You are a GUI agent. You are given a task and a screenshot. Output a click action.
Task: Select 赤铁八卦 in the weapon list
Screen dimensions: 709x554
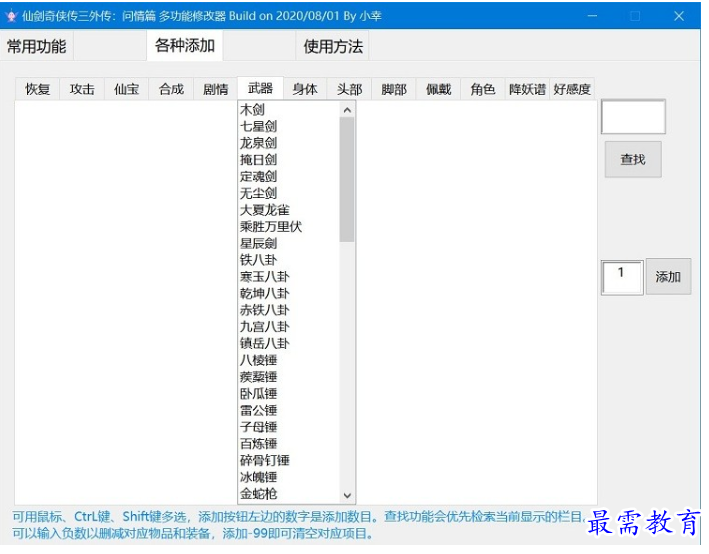(x=265, y=310)
